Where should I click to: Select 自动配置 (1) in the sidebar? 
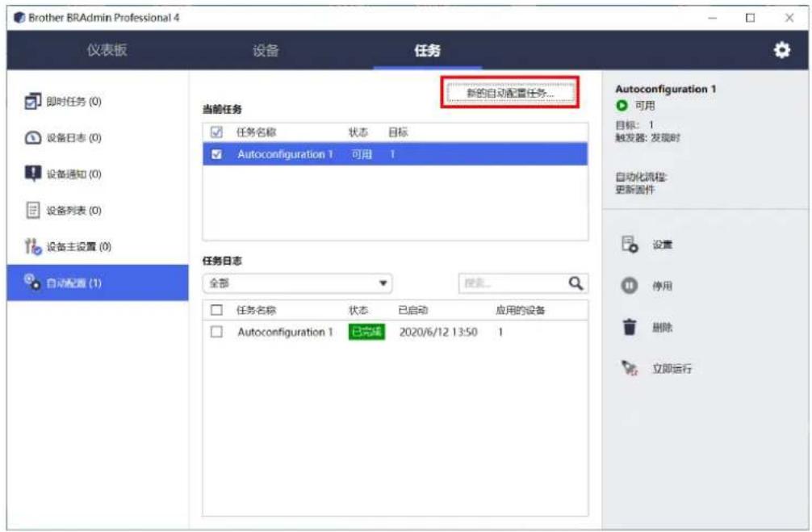click(98, 283)
